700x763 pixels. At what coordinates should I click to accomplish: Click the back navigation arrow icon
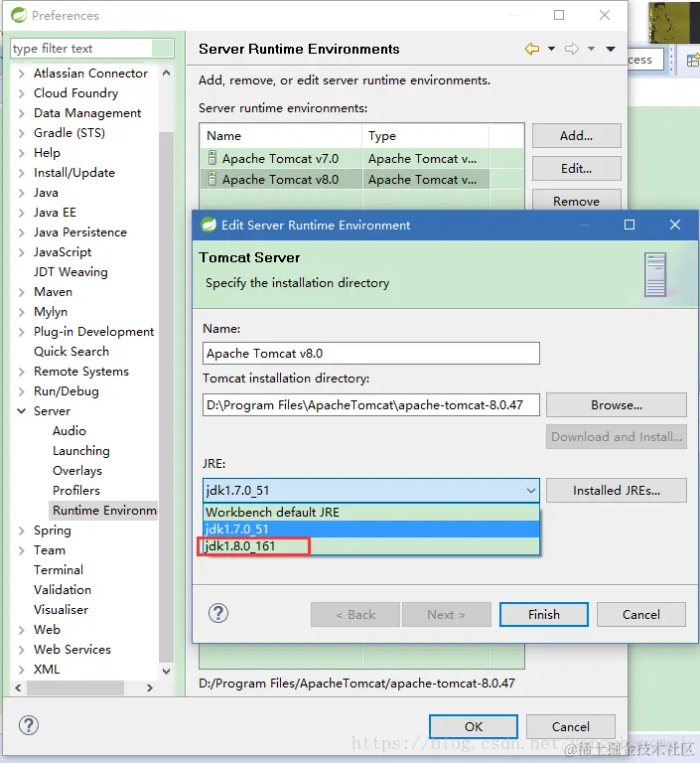(531, 49)
